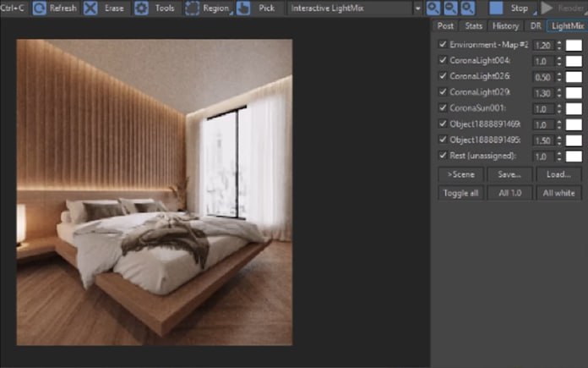Screen dimensions: 588x368
Task: Toggle the Object1888891495 checkbox
Action: (x=443, y=139)
